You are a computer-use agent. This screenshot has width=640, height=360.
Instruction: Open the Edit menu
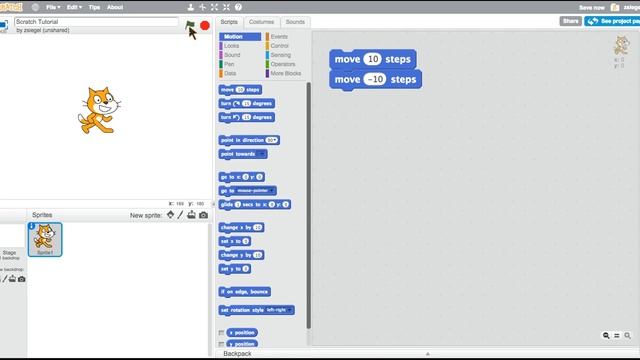point(74,7)
